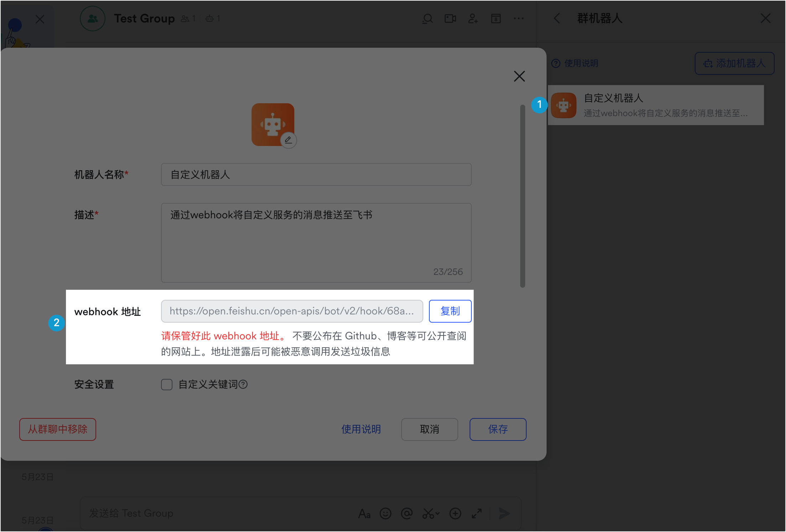Open the calendar icon in chat header
The width and height of the screenshot is (786, 532).
pyautogui.click(x=496, y=19)
